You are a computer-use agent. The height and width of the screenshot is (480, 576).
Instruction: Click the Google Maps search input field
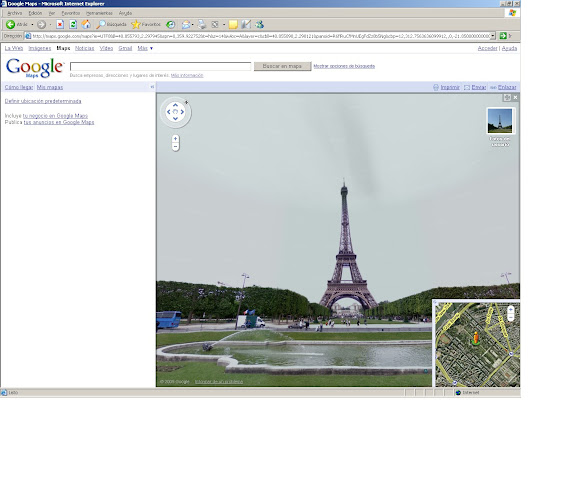tap(160, 66)
